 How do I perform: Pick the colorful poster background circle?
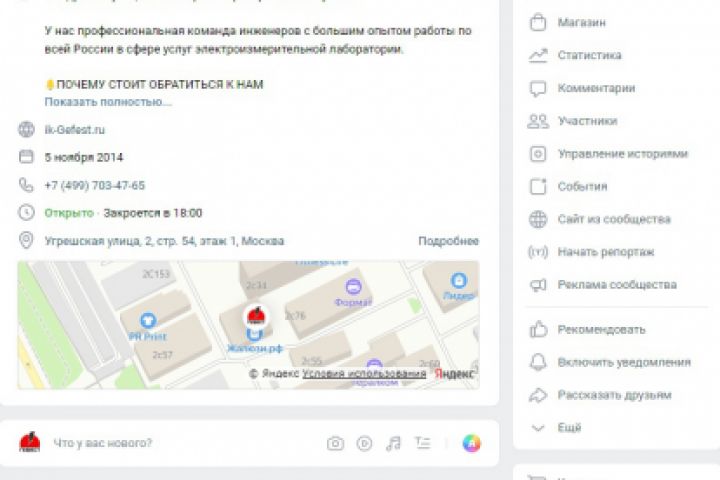[x=471, y=443]
